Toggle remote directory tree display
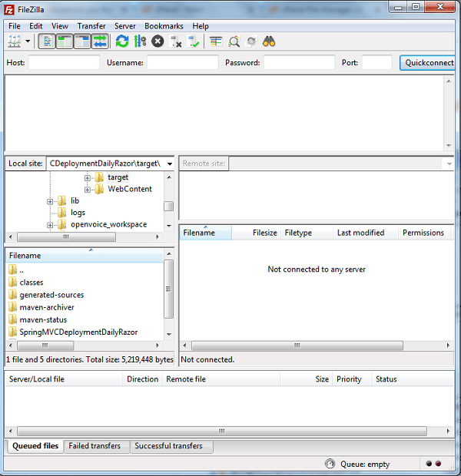Viewport: 461px width, 476px height. click(82, 41)
